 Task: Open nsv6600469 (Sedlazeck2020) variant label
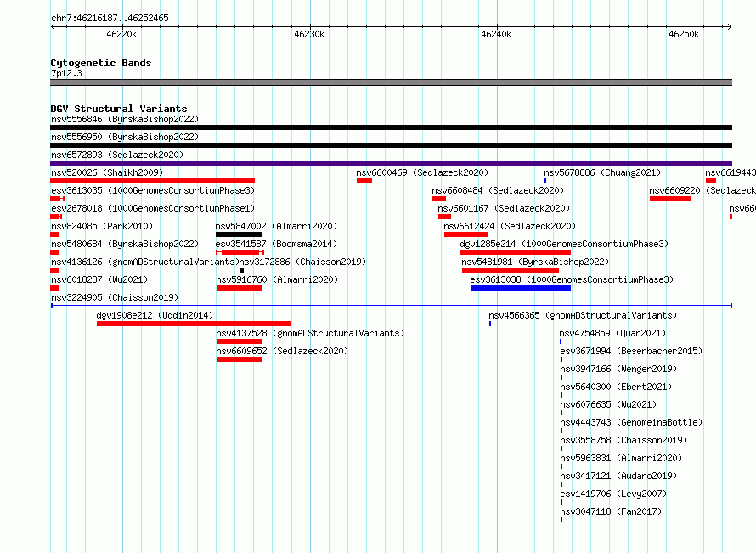pos(422,172)
